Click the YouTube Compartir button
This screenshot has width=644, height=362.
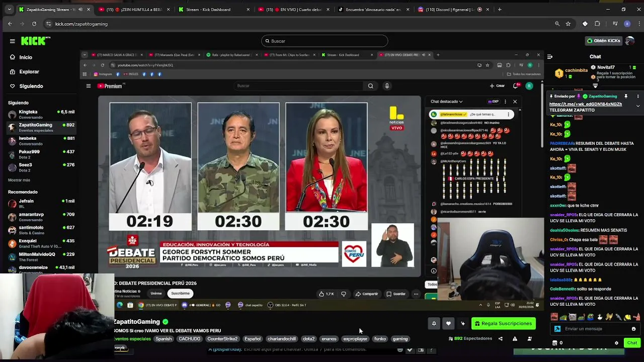pos(366,294)
